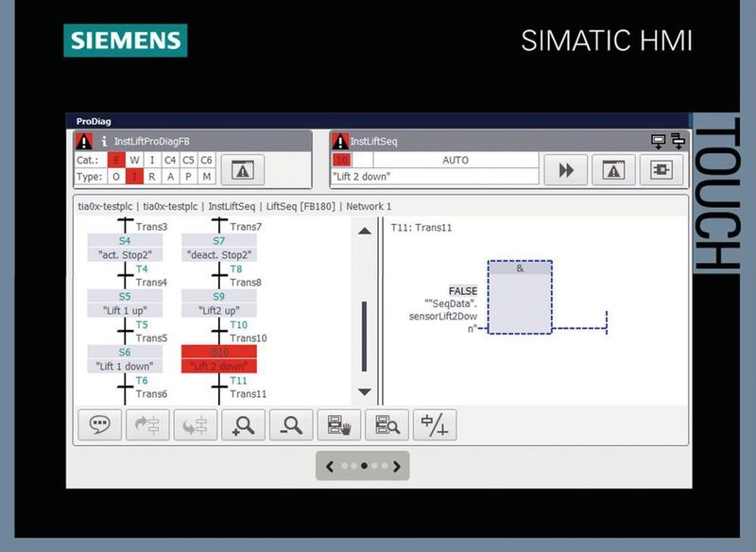Click the speech bubble comment button

(x=100, y=424)
